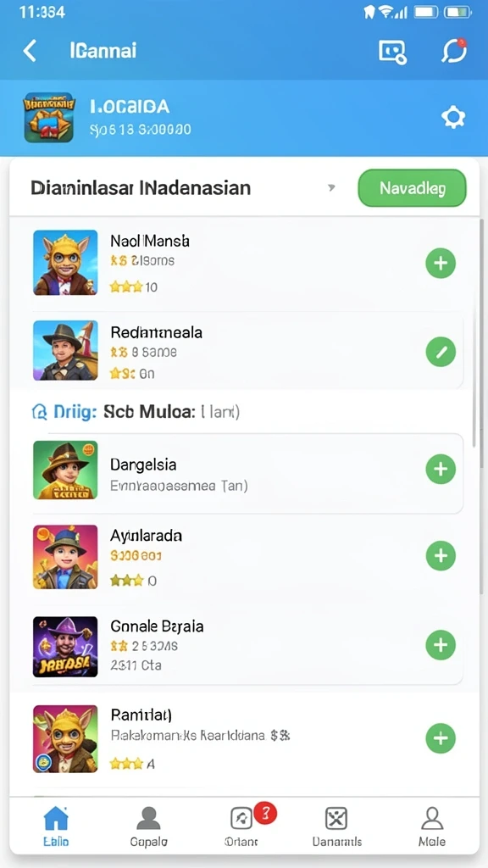
Task: Add Dangelsia using plus button
Action: pos(441,470)
